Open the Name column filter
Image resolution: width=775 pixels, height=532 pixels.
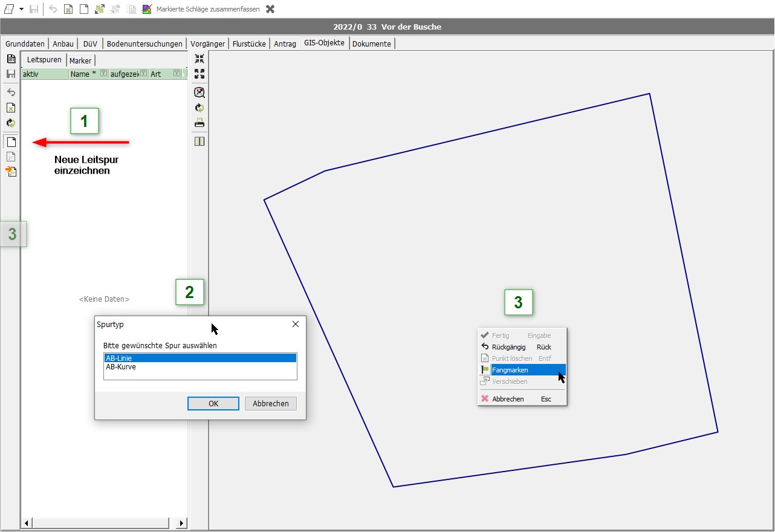[x=103, y=74]
